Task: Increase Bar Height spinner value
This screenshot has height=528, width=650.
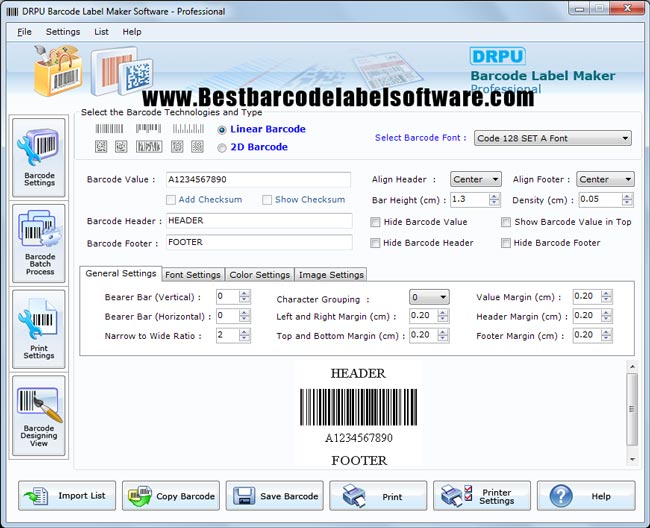Action: point(494,196)
